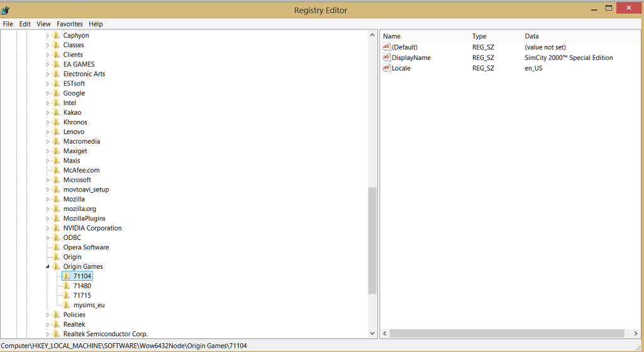This screenshot has height=352, width=644.
Task: Close the Registry Editor window
Action: 628,8
